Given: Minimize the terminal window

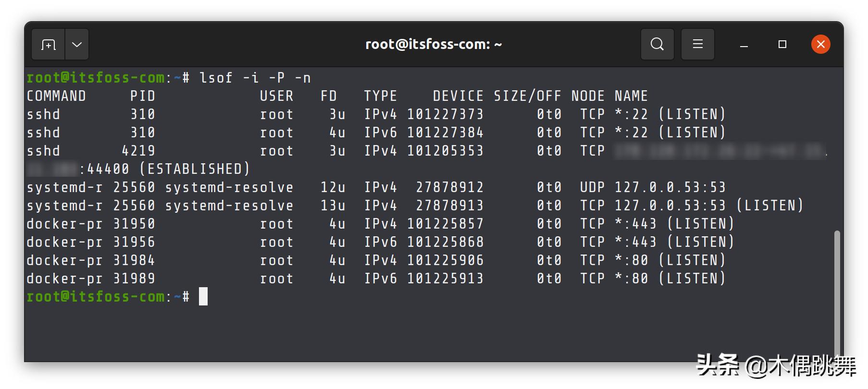Looking at the screenshot, I should click(744, 45).
